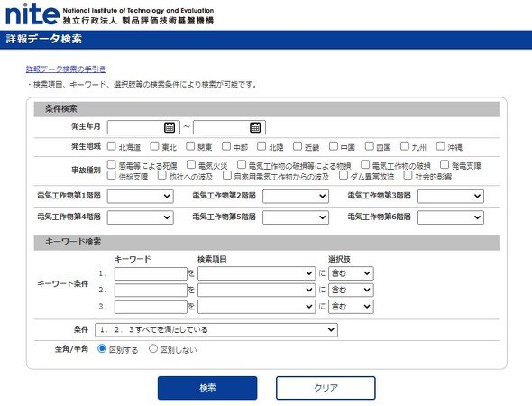This screenshot has width=532, height=406.
Task: Tick 供給支障 accident type
Action: [111, 176]
